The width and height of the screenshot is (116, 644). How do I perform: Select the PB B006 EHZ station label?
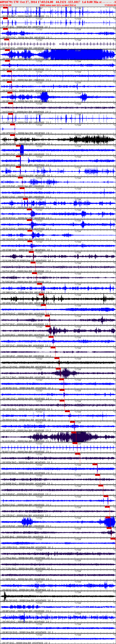point(26,207)
